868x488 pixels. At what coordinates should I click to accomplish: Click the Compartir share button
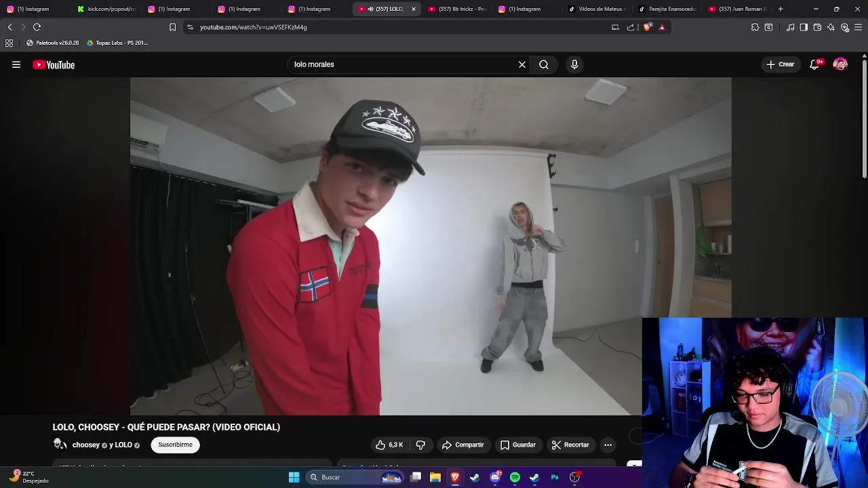coord(462,445)
